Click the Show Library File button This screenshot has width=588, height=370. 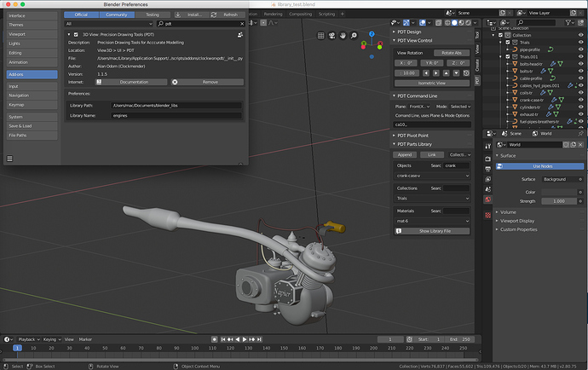tap(432, 231)
